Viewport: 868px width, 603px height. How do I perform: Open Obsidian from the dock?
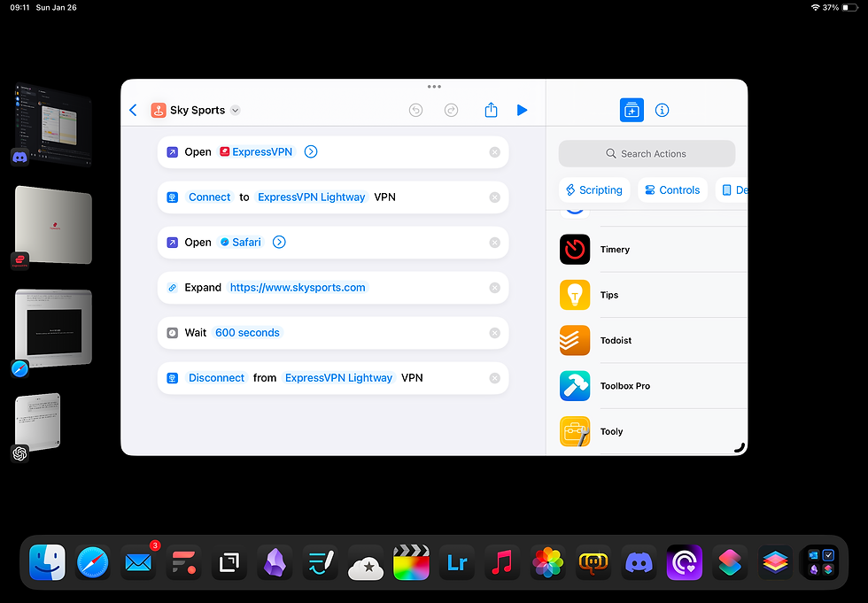click(275, 562)
